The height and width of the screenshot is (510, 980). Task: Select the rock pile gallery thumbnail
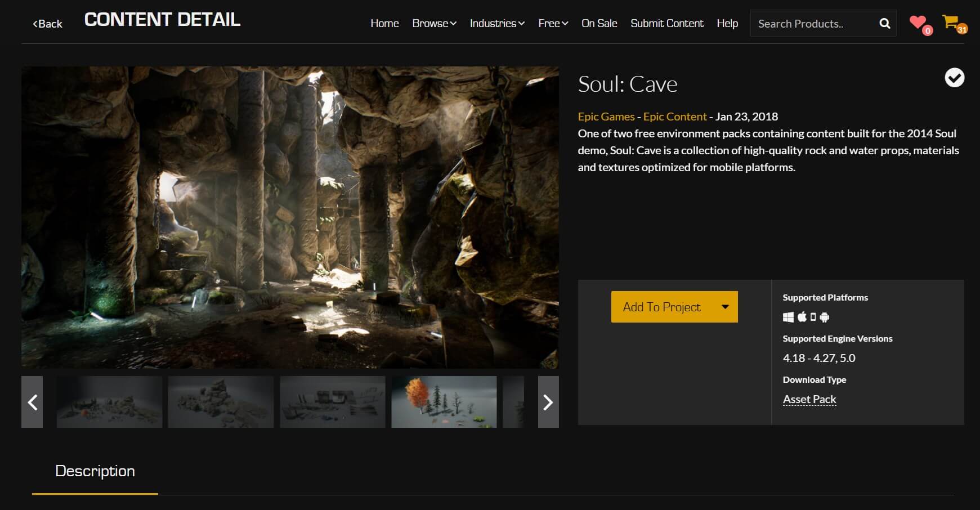coord(221,402)
